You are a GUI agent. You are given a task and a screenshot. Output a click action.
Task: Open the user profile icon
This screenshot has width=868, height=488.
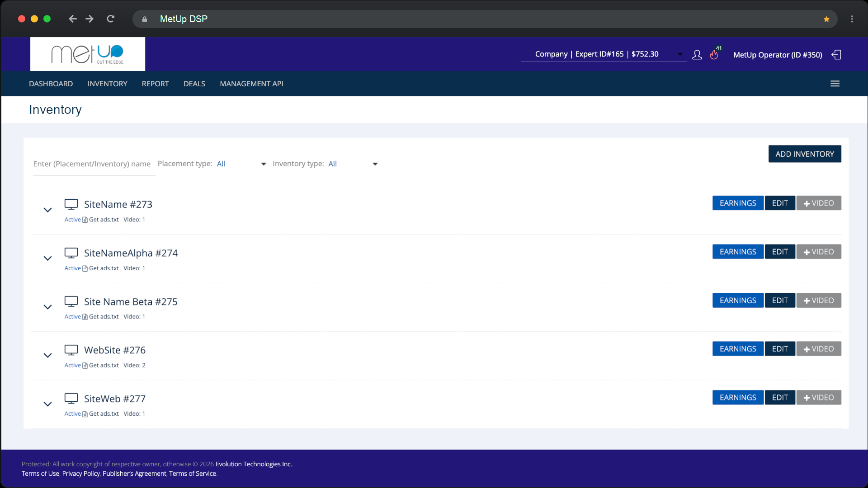pos(697,55)
